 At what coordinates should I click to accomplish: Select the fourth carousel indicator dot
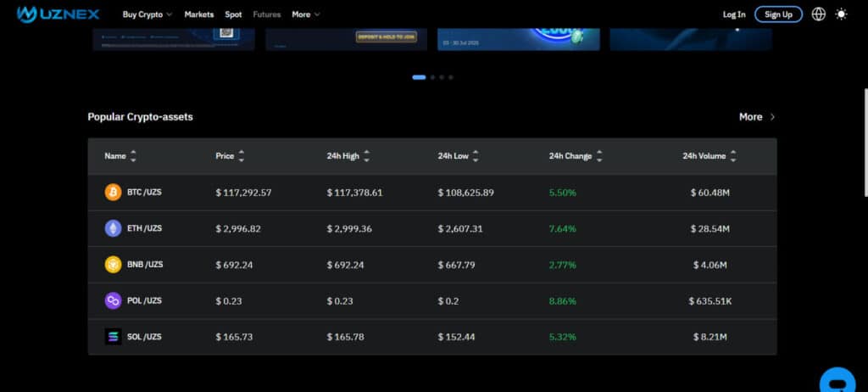(451, 77)
